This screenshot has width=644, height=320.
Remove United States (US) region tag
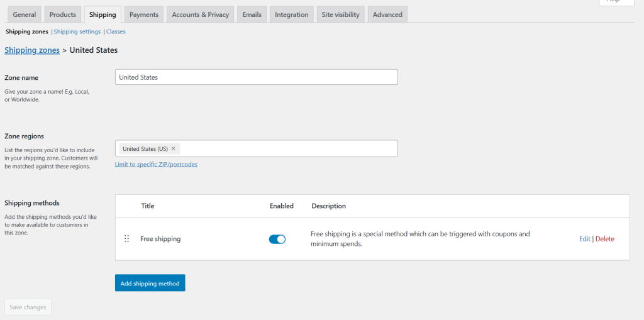click(x=174, y=149)
